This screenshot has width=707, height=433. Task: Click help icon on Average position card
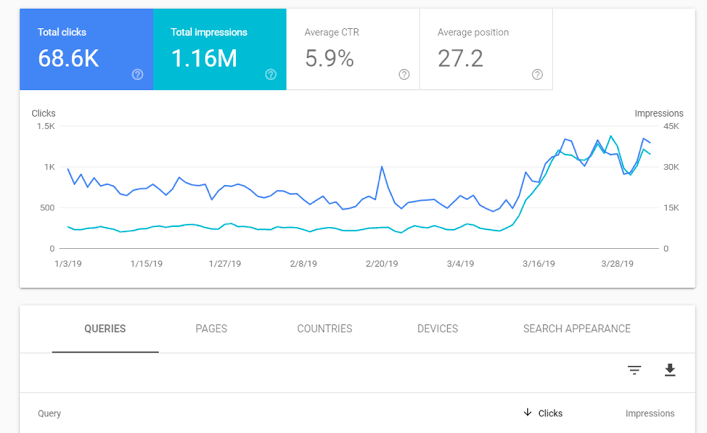(537, 74)
